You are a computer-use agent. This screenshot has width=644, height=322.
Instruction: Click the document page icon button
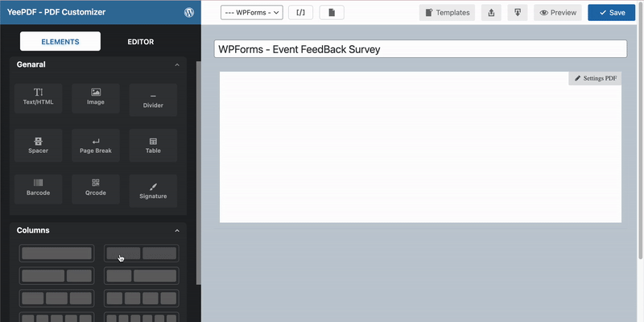point(332,12)
